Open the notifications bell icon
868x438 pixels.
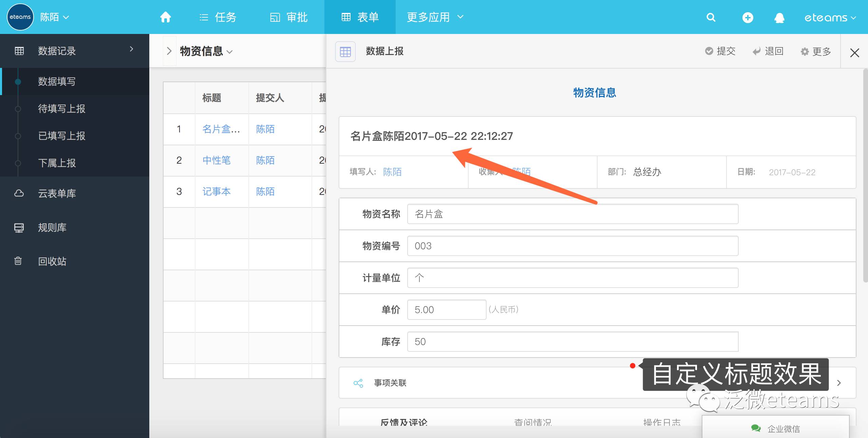779,18
